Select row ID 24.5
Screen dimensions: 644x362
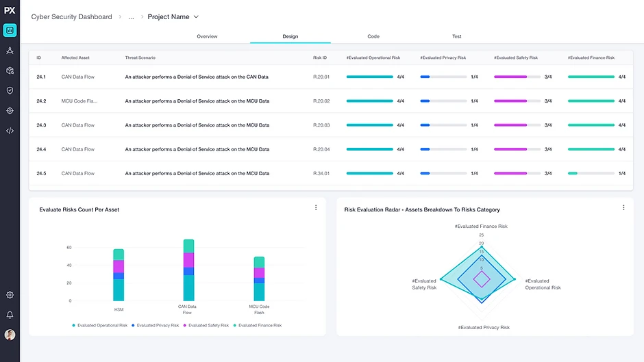tap(41, 174)
